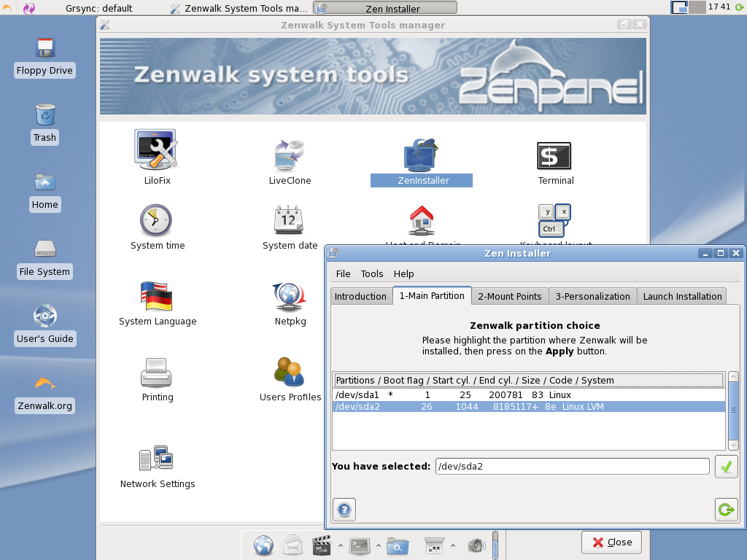Open System date calendar icon
Screen dimensions: 747x560
tap(289, 219)
